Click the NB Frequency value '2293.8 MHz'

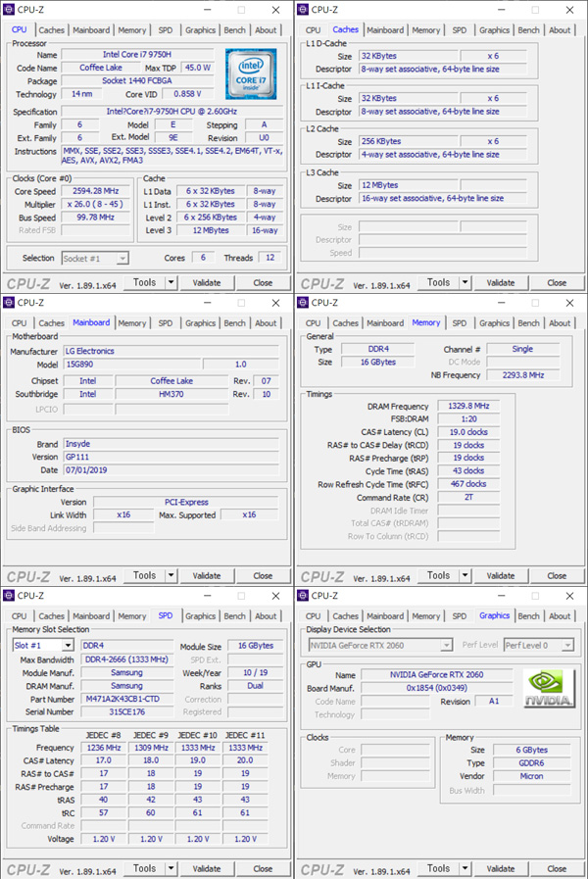522,375
